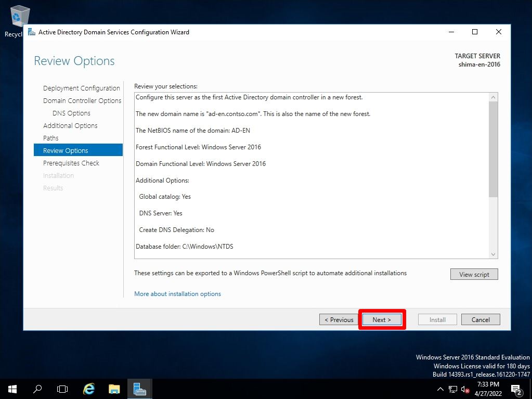Click text 'The NetBIOS name of the domain: AD-EN'

coord(193,130)
